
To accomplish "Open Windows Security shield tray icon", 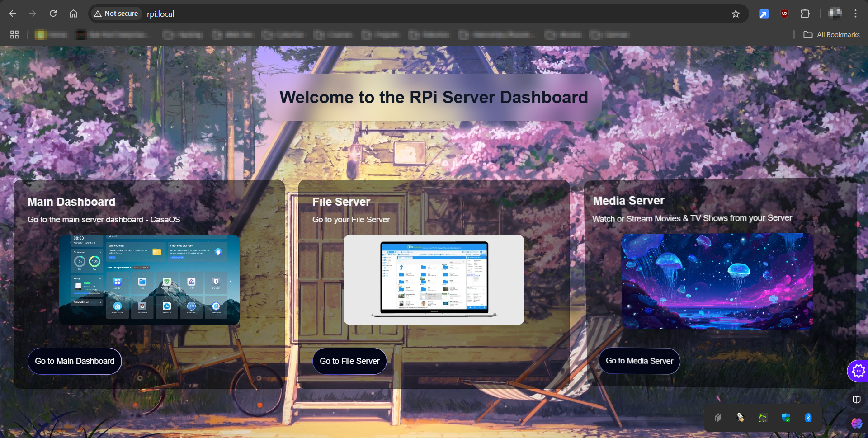I will [x=786, y=418].
